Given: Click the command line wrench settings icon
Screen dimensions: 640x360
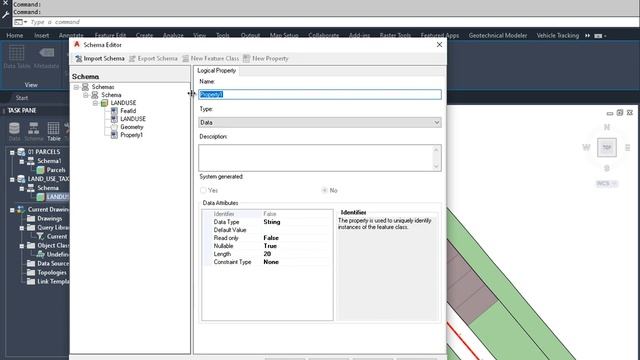Looking at the screenshot, I should 5,15.
